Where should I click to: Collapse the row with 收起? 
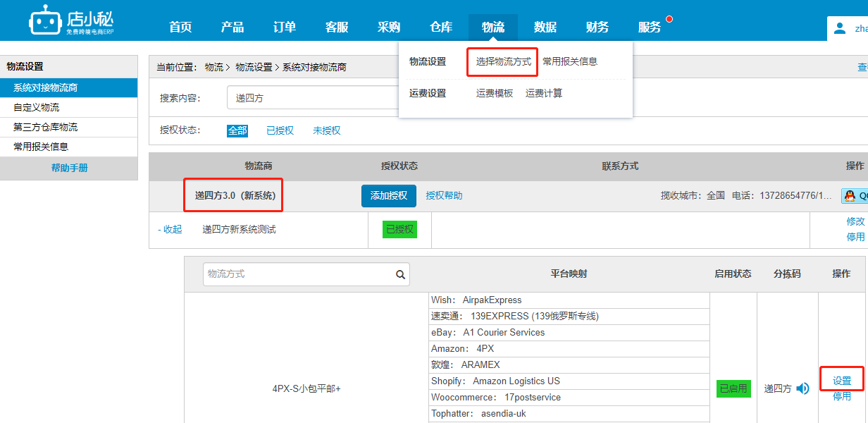(x=170, y=229)
